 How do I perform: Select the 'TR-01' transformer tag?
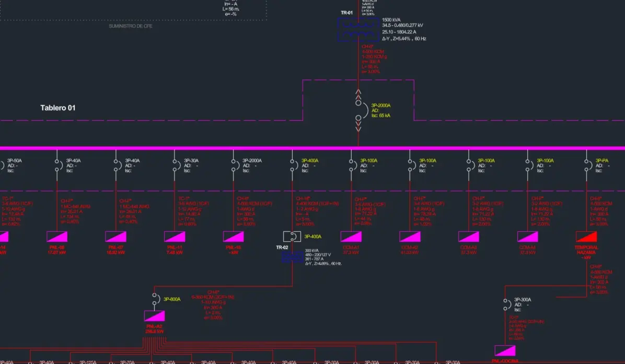pos(347,13)
